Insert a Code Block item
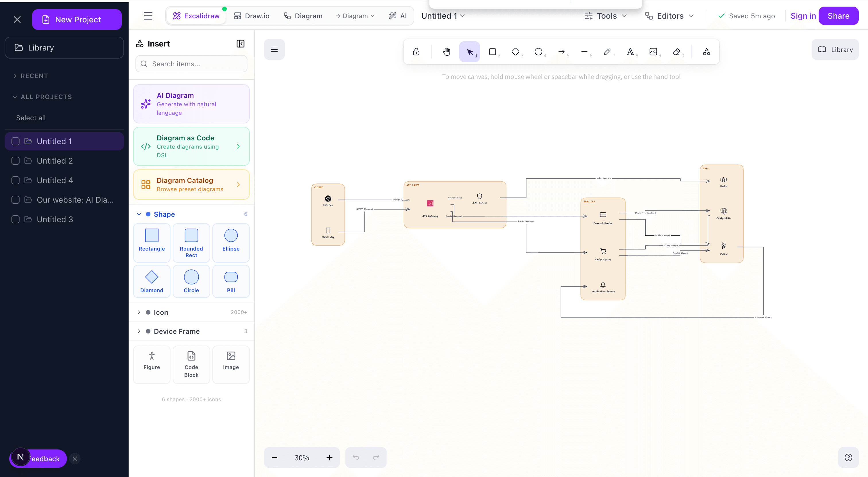This screenshot has height=477, width=868. tap(191, 364)
